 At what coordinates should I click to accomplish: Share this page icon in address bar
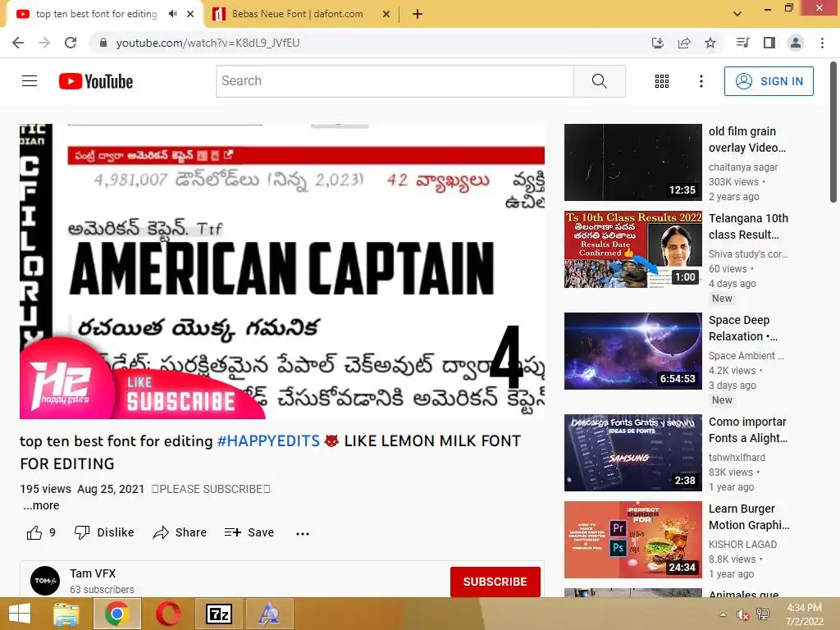pyautogui.click(x=684, y=43)
